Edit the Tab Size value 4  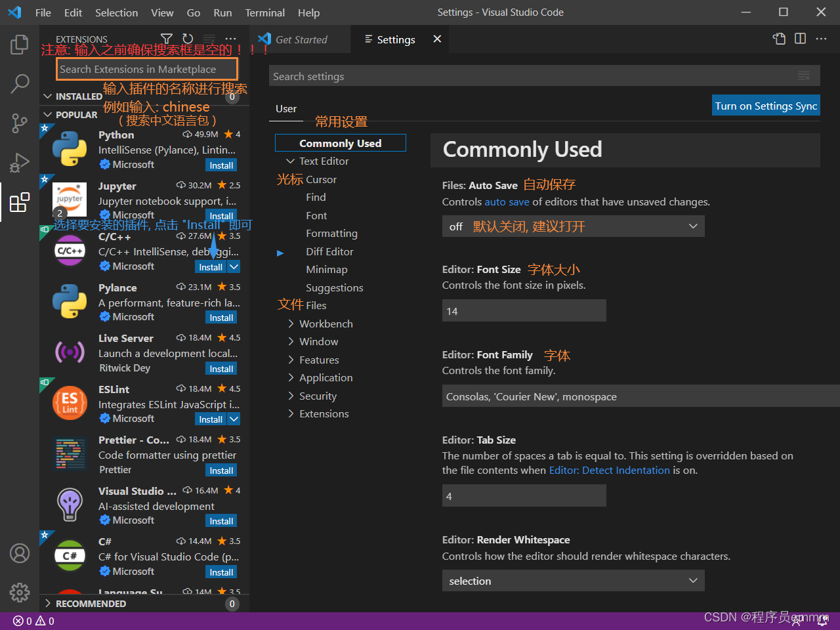[x=524, y=496]
